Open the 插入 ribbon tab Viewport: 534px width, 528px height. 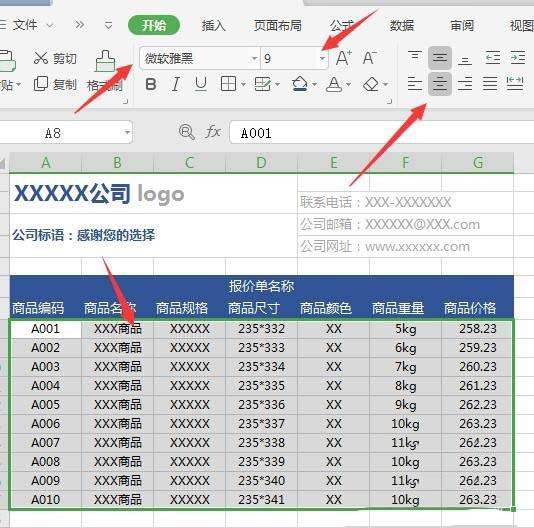point(214,25)
